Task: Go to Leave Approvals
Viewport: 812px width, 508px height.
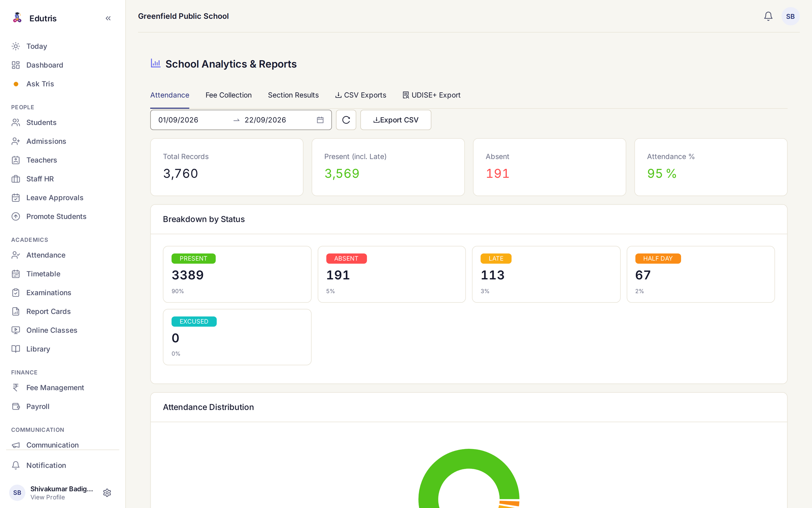Action: pos(63,197)
